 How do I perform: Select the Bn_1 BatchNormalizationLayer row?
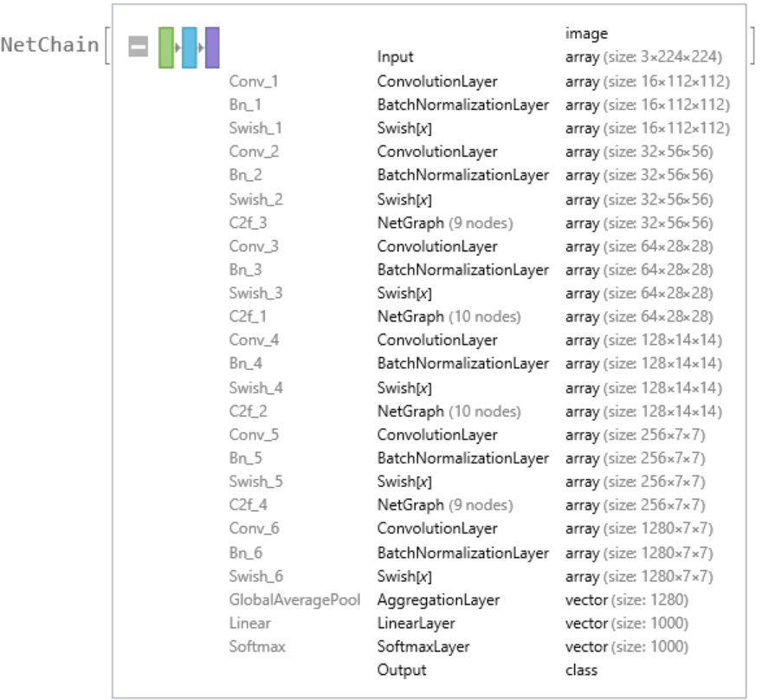[x=462, y=105]
